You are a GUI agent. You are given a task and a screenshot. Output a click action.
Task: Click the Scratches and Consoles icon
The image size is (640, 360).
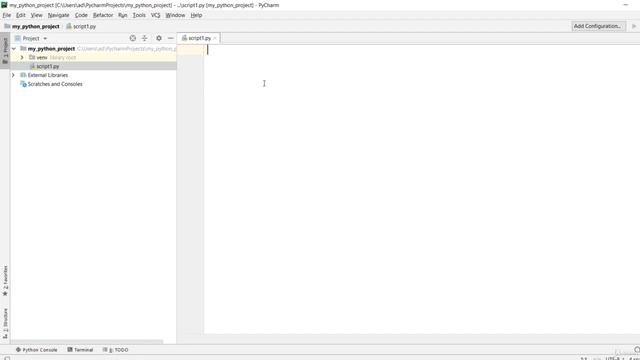[x=23, y=84]
